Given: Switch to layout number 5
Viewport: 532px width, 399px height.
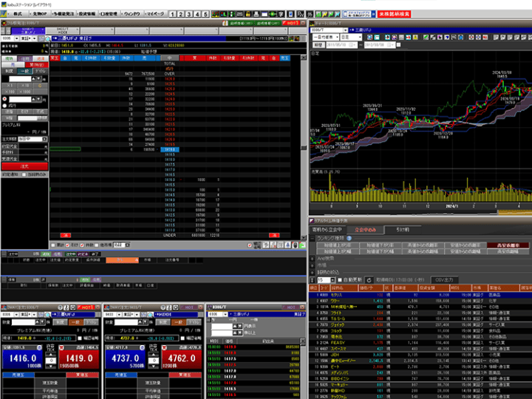Looking at the screenshot, I should (x=205, y=14).
